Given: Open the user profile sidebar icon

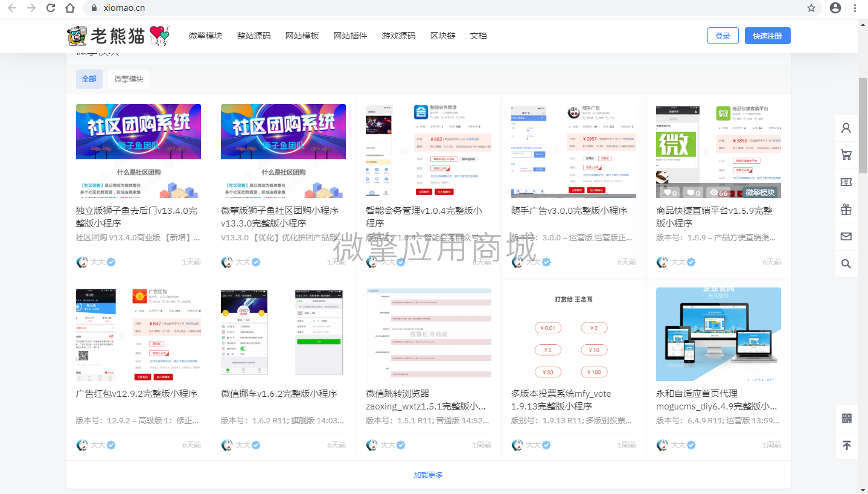Looking at the screenshot, I should [846, 128].
